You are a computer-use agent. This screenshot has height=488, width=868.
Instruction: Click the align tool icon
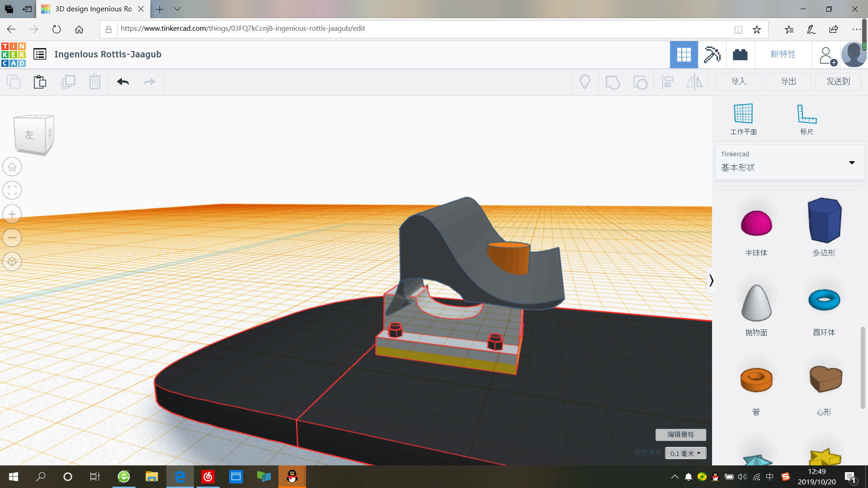pos(668,82)
